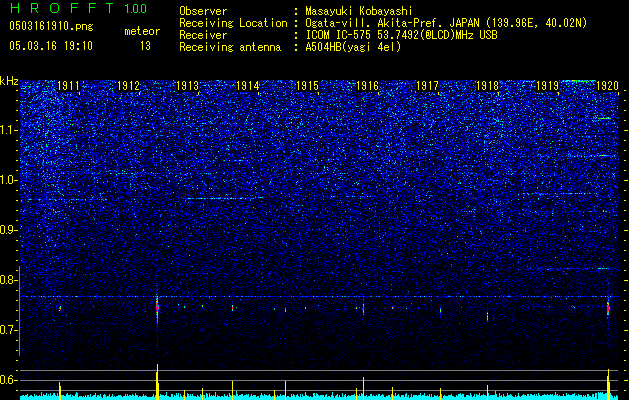Click the kHz axis unit label

(9, 81)
